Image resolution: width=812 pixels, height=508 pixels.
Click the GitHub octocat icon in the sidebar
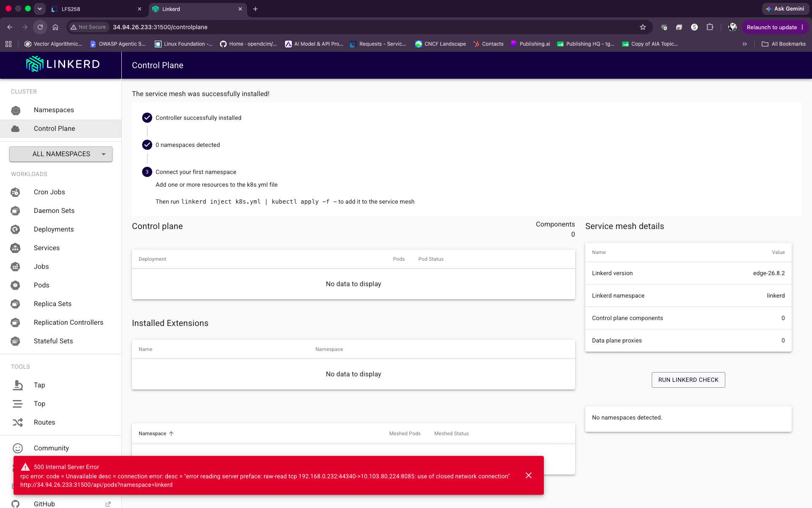[x=16, y=504]
